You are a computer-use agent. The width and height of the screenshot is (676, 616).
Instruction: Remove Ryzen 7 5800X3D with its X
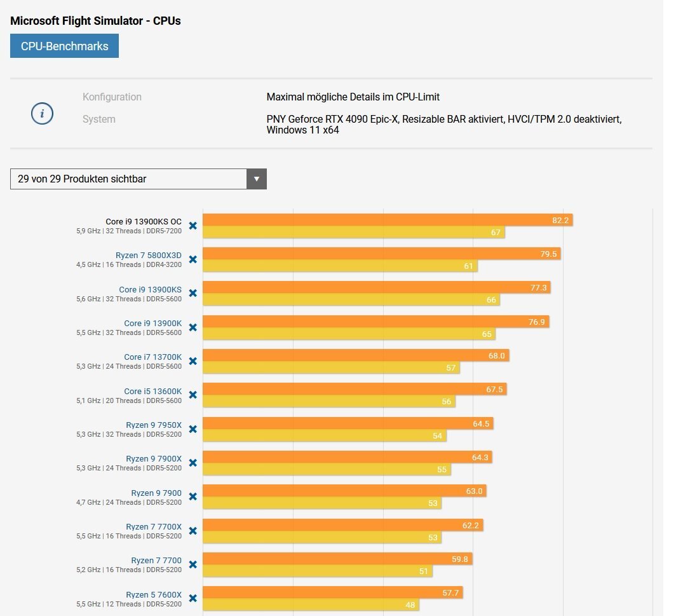tap(193, 259)
